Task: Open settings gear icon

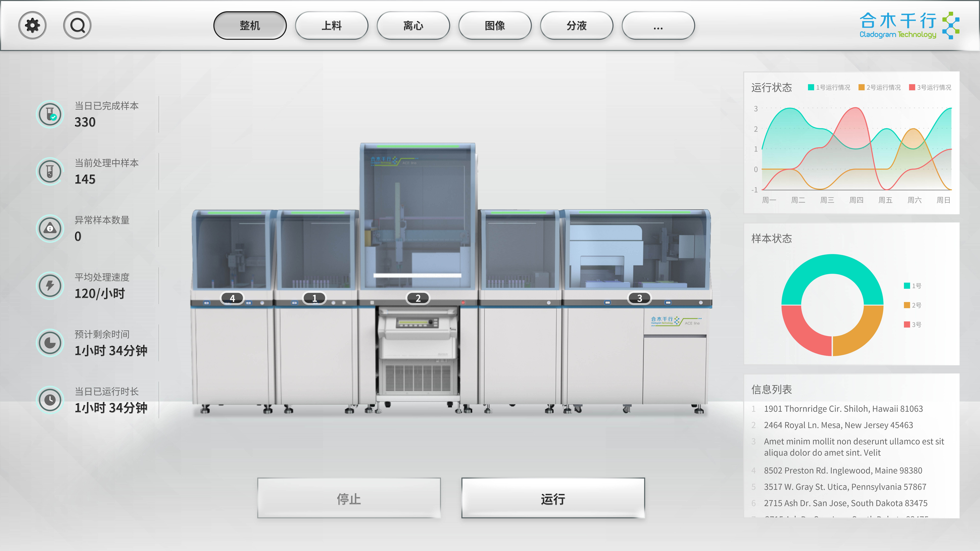Action: point(32,26)
